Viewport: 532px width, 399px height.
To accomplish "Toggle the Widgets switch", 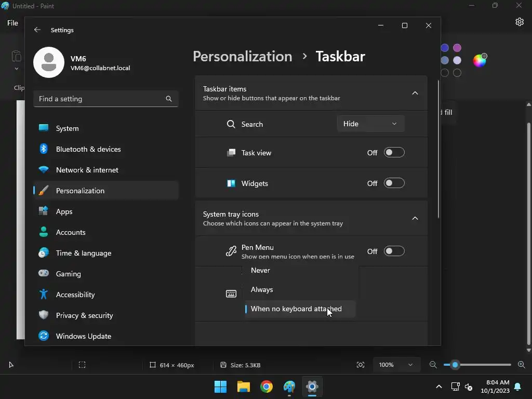I will (394, 183).
